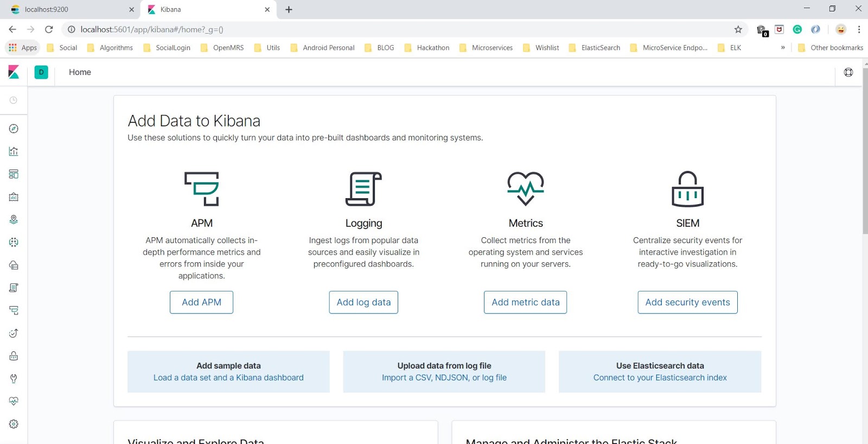868x444 pixels.
Task: Open Machine Learning from the sidebar
Action: pos(14,242)
